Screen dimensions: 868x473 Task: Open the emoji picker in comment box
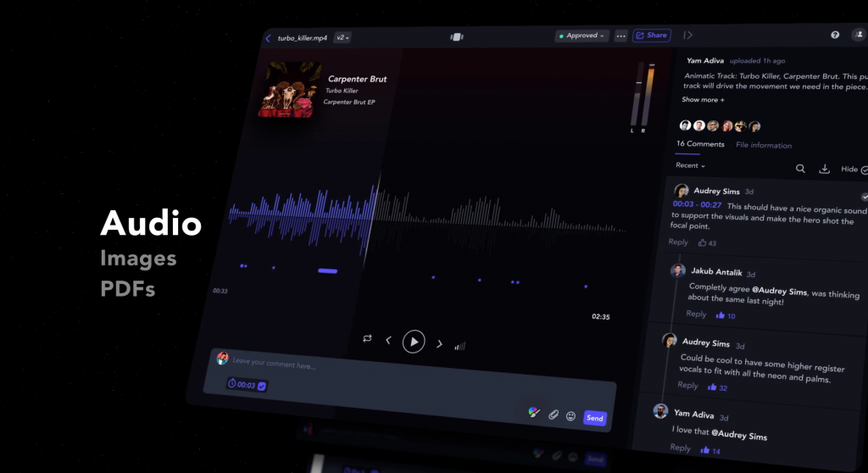click(570, 416)
